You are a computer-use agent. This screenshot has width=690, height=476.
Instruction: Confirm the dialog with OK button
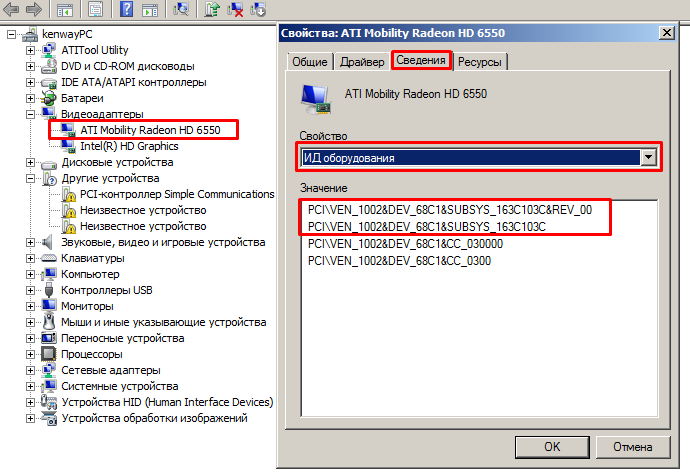552,447
